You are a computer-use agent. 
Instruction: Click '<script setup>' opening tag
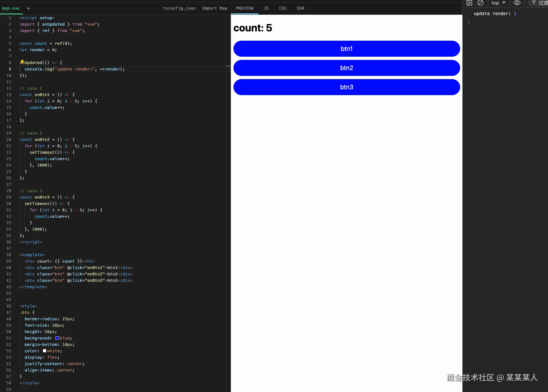(x=37, y=18)
